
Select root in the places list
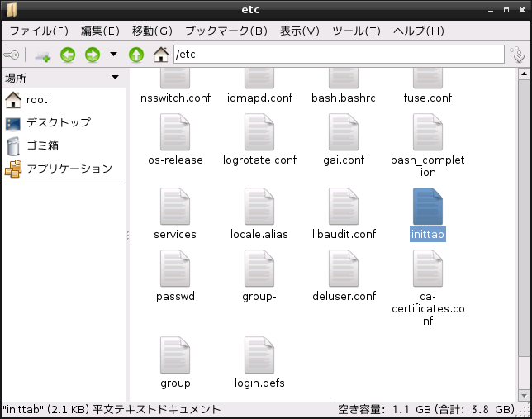point(36,99)
